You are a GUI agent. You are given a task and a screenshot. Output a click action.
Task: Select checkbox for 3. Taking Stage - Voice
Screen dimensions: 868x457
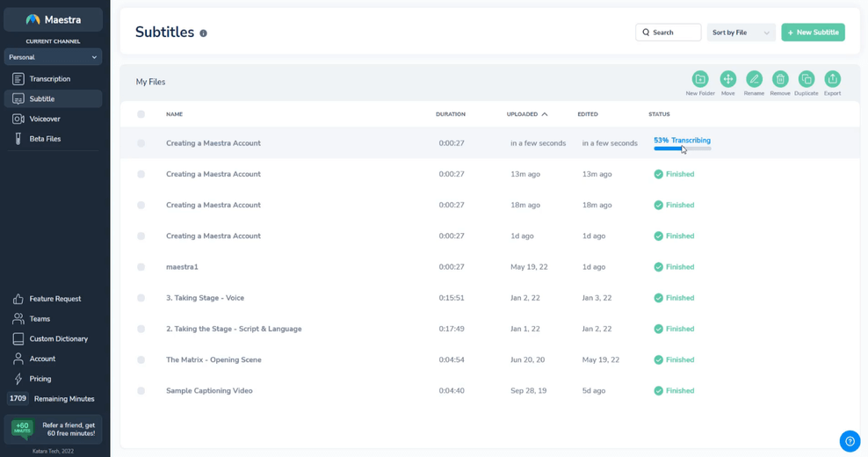(141, 298)
